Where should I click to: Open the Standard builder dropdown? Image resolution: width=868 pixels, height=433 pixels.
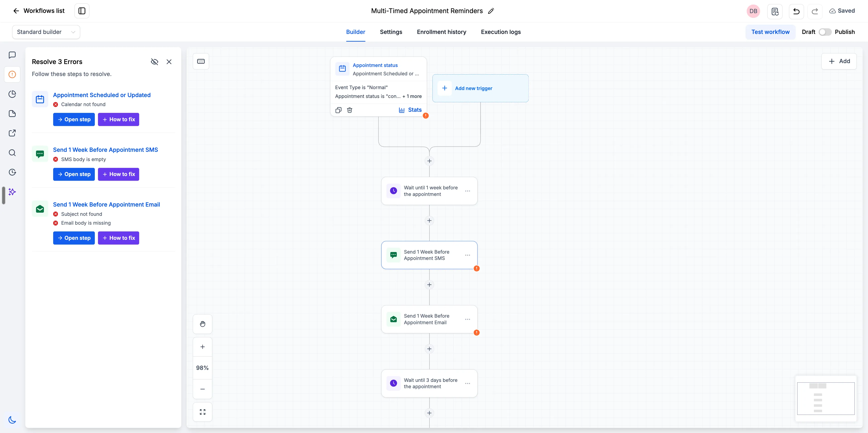46,32
